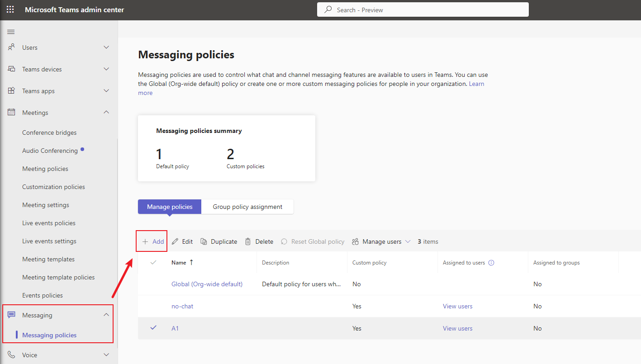
Task: Switch to the Manage policies tab
Action: [x=170, y=207]
